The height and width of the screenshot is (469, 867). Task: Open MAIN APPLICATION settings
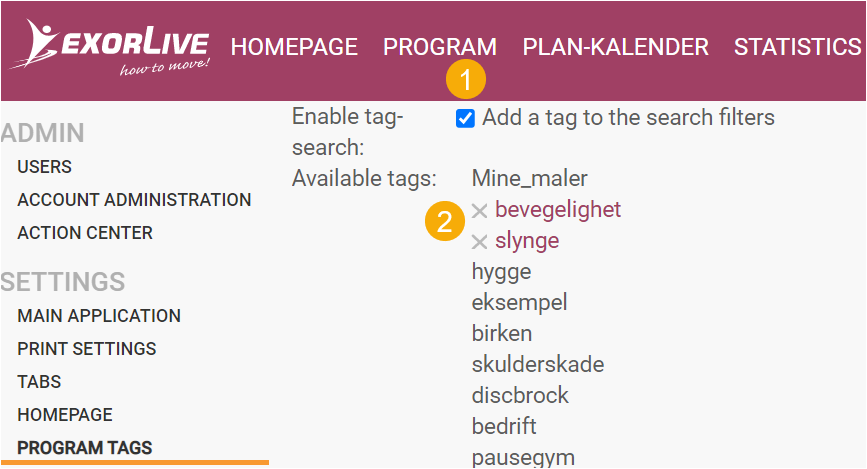click(x=99, y=316)
